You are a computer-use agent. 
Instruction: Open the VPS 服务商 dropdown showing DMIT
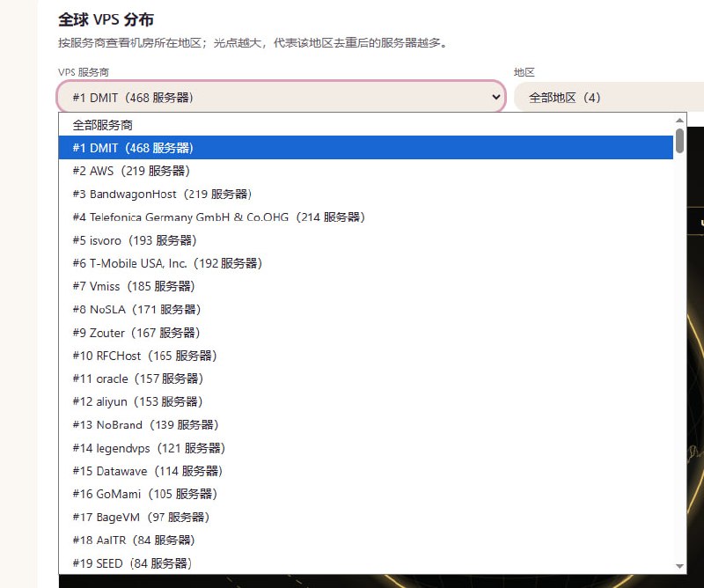pyautogui.click(x=282, y=97)
